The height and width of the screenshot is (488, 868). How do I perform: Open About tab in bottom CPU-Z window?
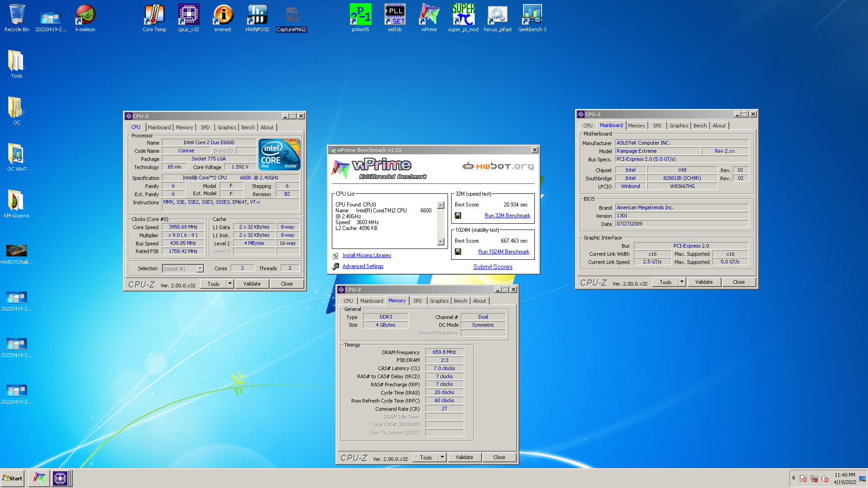coord(480,301)
